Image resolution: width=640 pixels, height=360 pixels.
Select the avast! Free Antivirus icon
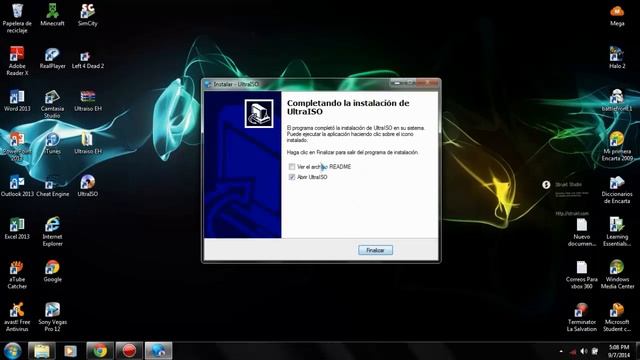point(17,317)
